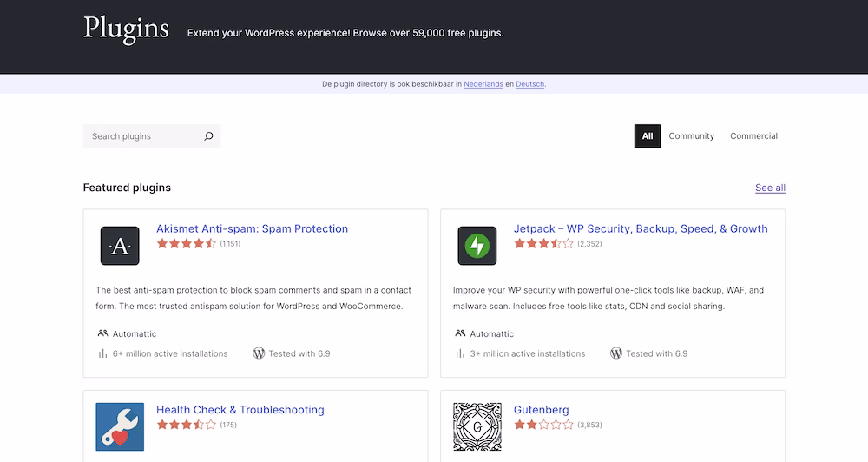Viewport: 868px width, 462px height.
Task: Click the author people icon beside Akismet's Automattic
Action: (x=102, y=333)
